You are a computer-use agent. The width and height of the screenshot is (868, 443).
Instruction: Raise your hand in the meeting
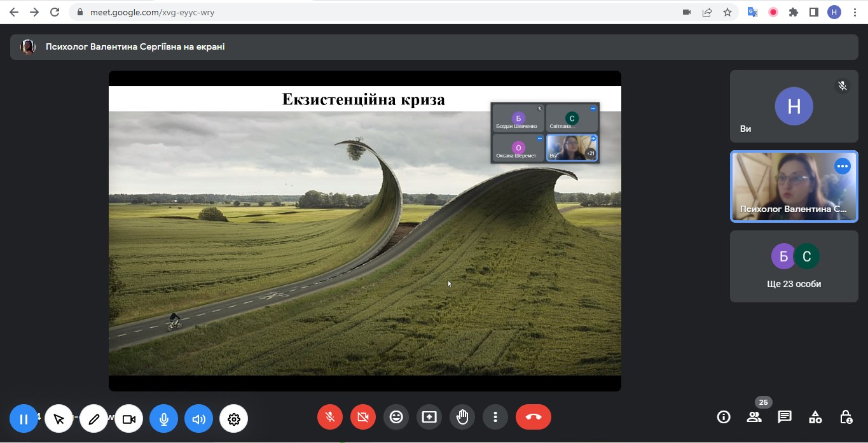(x=462, y=417)
